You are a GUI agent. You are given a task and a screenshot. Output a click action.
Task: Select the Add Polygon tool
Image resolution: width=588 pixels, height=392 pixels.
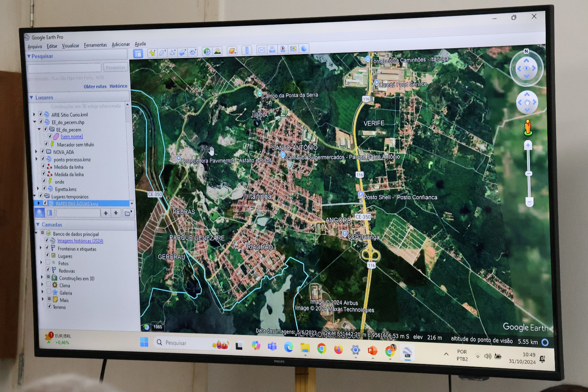(x=162, y=53)
